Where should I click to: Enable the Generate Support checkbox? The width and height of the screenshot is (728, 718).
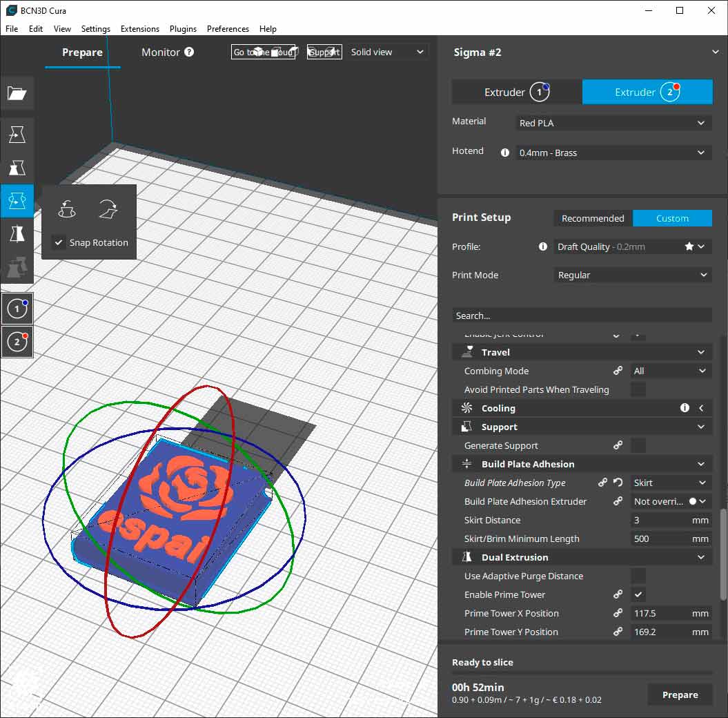click(x=638, y=446)
